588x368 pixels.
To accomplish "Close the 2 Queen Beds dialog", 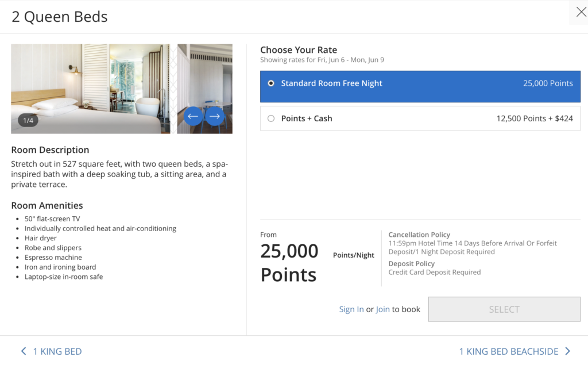I will (x=581, y=13).
